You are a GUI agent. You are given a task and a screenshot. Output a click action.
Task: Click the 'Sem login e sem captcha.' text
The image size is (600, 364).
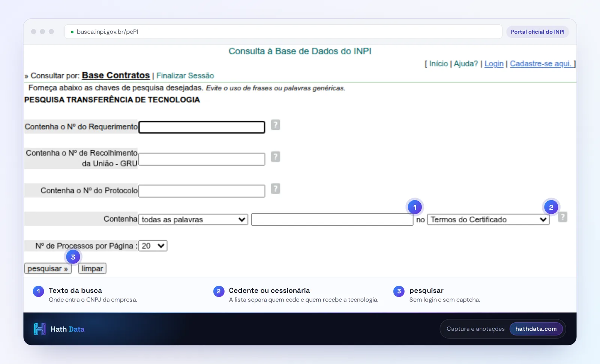pyautogui.click(x=445, y=300)
